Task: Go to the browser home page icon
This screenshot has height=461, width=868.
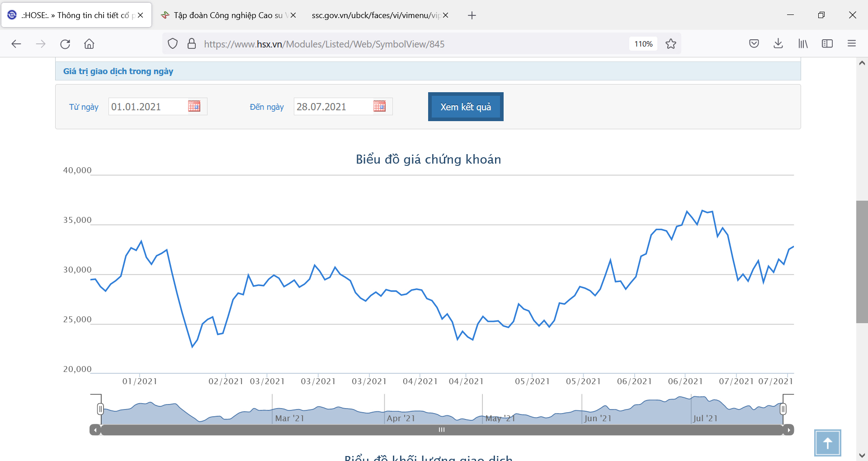Action: click(x=89, y=44)
